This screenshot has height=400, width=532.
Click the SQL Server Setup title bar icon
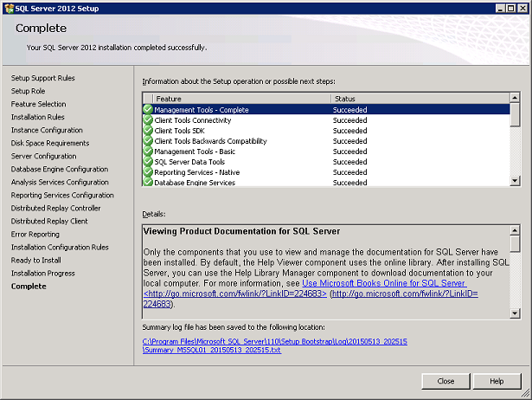click(x=10, y=8)
